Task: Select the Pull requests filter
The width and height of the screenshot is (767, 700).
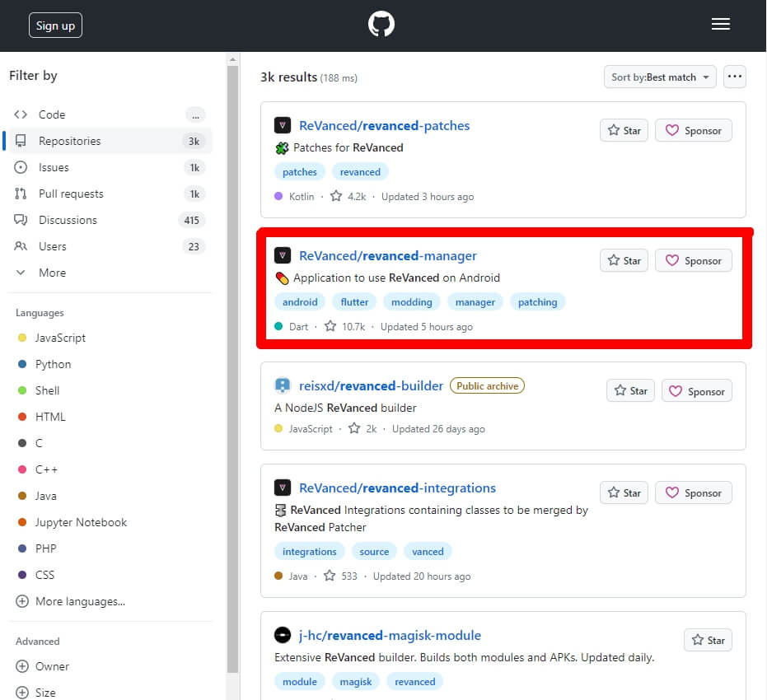Action: pos(110,194)
